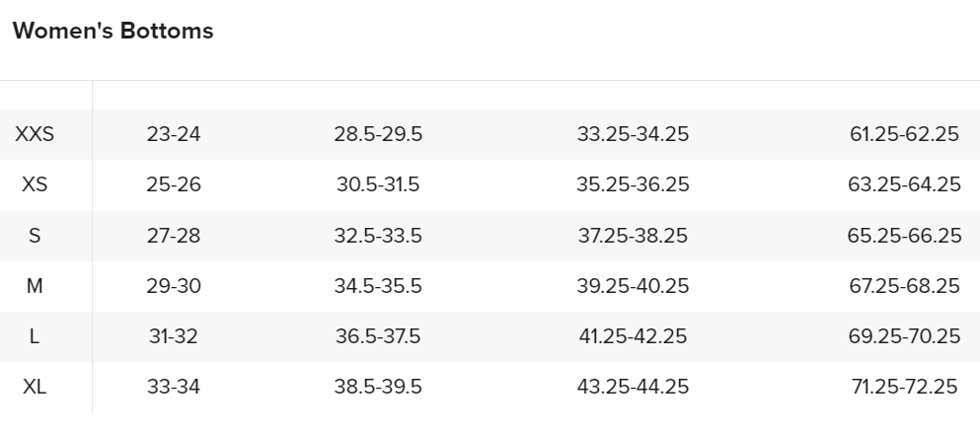The height and width of the screenshot is (433, 980).
Task: Click the Women's Bottoms heading
Action: [x=113, y=32]
